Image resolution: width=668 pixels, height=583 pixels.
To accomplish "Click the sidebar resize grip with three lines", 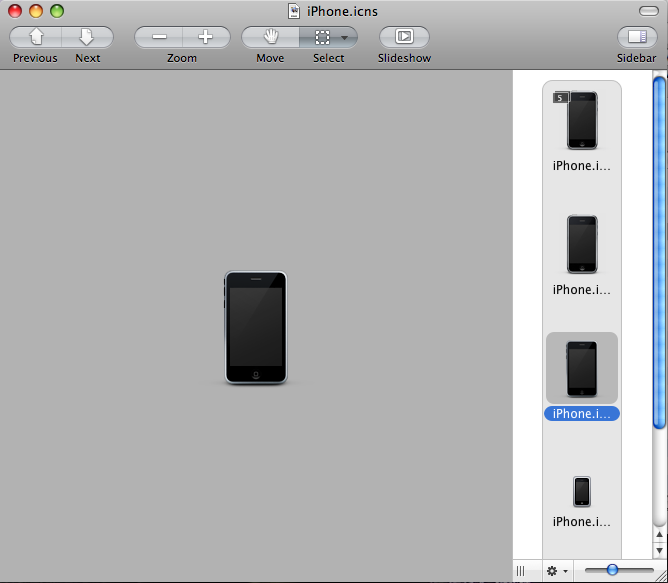I will point(520,571).
